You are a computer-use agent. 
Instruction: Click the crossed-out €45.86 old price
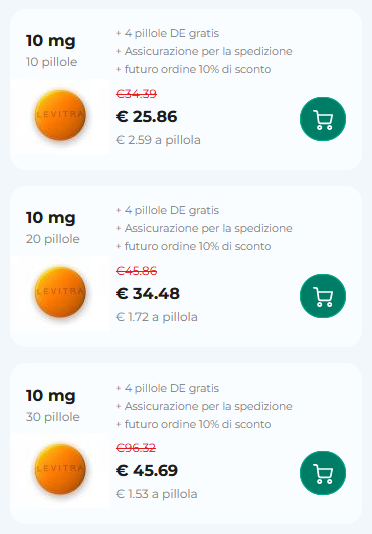[x=136, y=271]
